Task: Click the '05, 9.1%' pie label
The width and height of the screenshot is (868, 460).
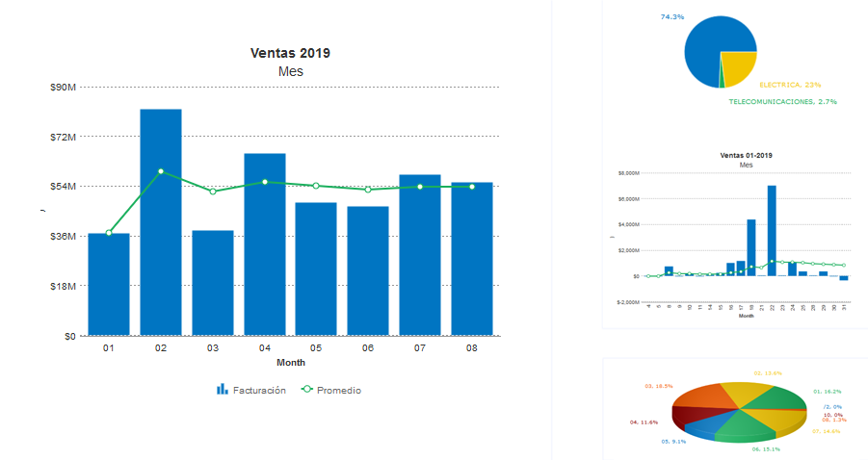Action: pos(673,442)
